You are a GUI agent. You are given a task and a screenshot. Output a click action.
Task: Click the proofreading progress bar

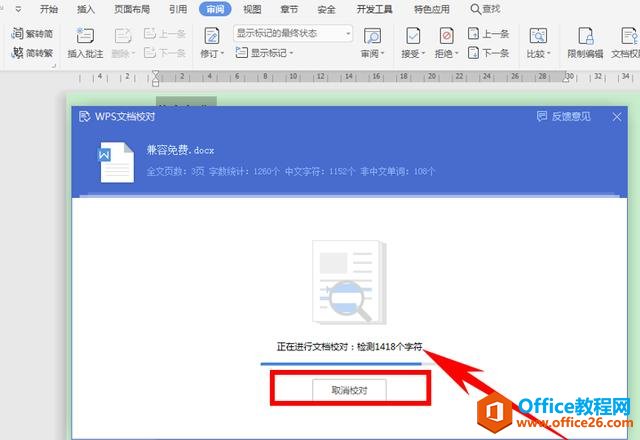point(347,363)
